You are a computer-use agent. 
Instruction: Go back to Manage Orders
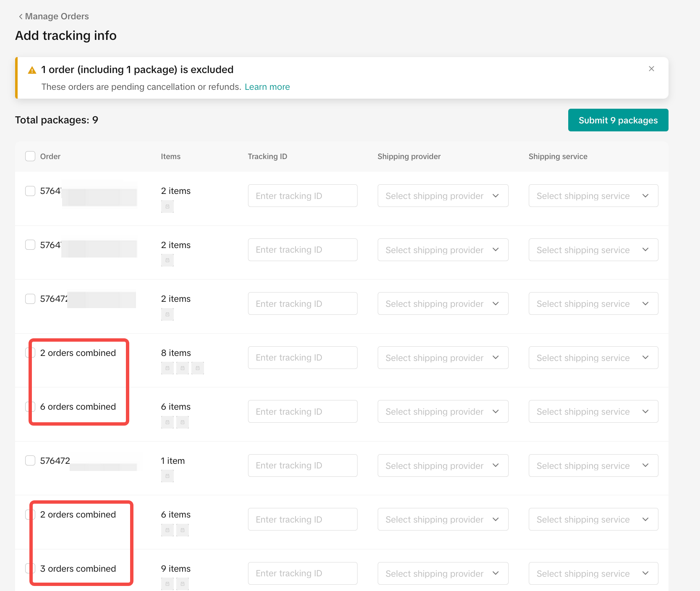(57, 16)
